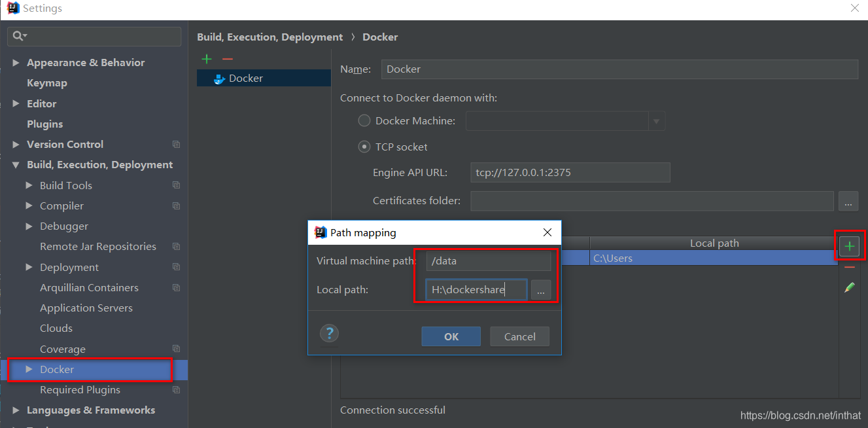The image size is (868, 428).
Task: Expand the Docker settings node arrow
Action: point(29,369)
